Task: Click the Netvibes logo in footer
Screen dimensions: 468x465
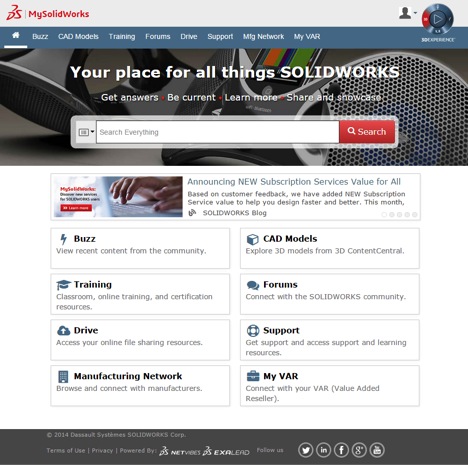Action: [x=180, y=451]
